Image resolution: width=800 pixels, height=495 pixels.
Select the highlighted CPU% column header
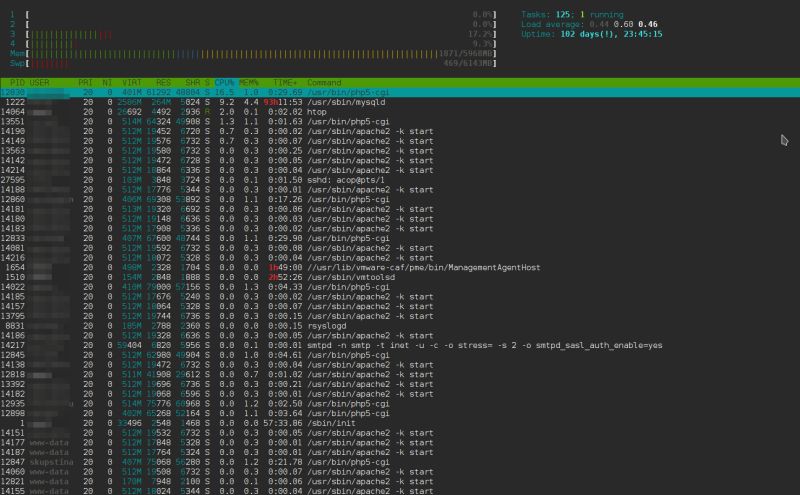pyautogui.click(x=224, y=83)
